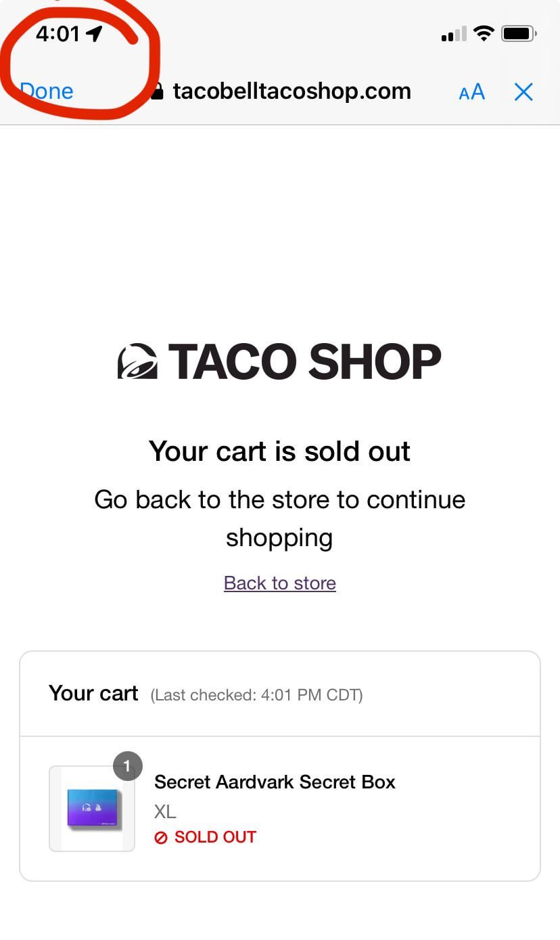This screenshot has height=940, width=560.
Task: Tap the Taco Bell bell logo
Action: 137,361
